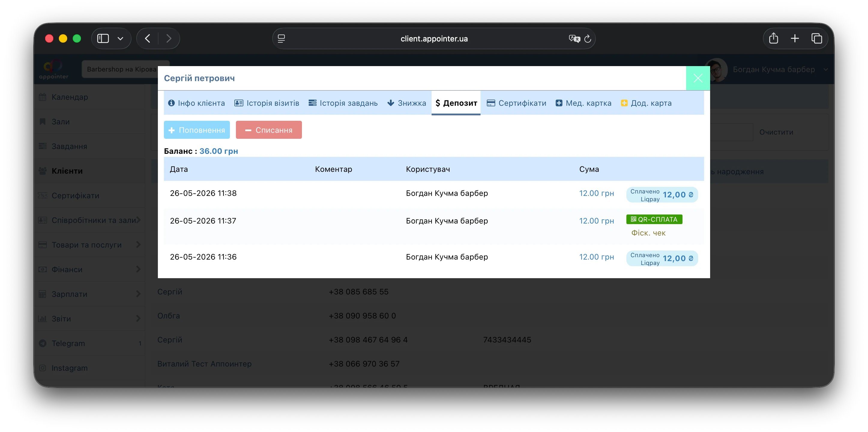The width and height of the screenshot is (868, 432).
Task: Open Фіск. чек link
Action: click(x=648, y=233)
